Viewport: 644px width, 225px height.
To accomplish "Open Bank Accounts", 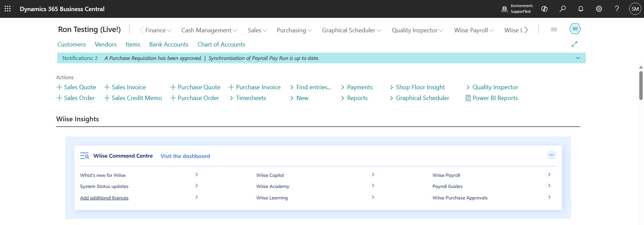I will (169, 44).
